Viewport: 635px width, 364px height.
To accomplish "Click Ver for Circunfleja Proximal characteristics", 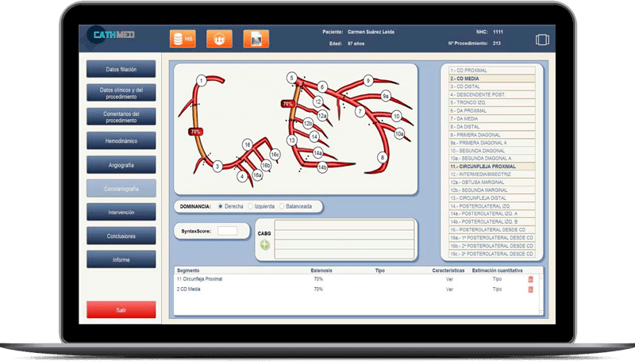I will (x=449, y=279).
